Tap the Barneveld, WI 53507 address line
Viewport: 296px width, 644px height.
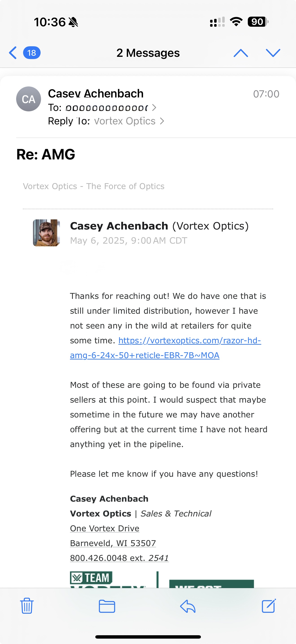tap(113, 543)
